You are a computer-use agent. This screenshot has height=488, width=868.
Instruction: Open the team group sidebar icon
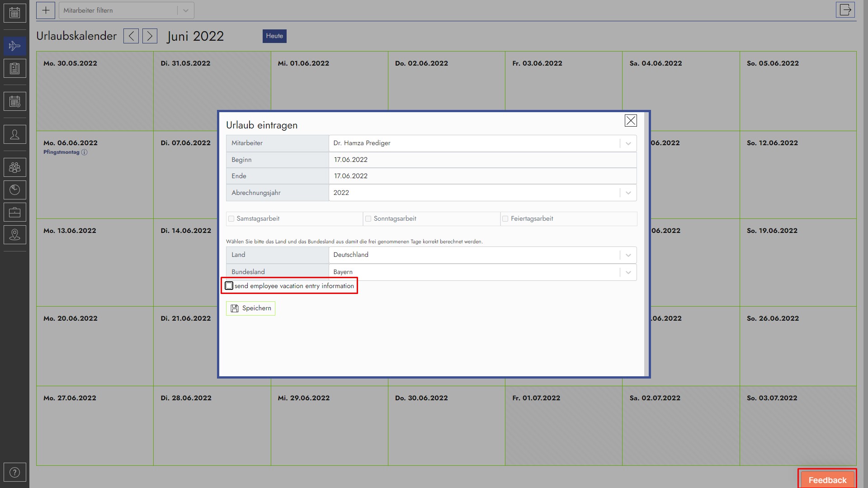point(14,167)
